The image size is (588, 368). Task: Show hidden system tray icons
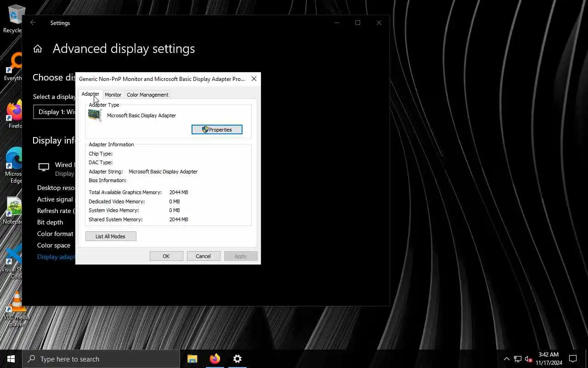[x=506, y=359]
